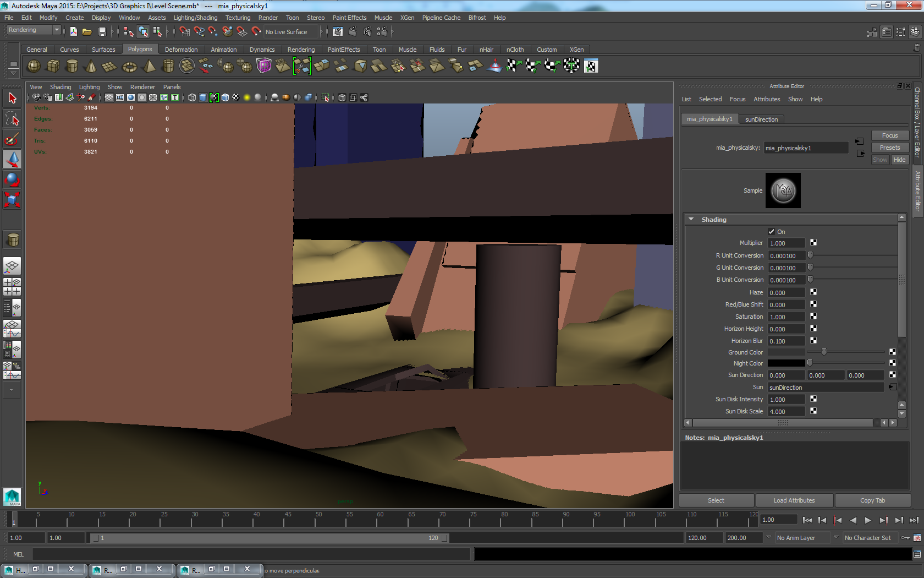
Task: Open the Lighting/Shading menu
Action: [x=195, y=18]
